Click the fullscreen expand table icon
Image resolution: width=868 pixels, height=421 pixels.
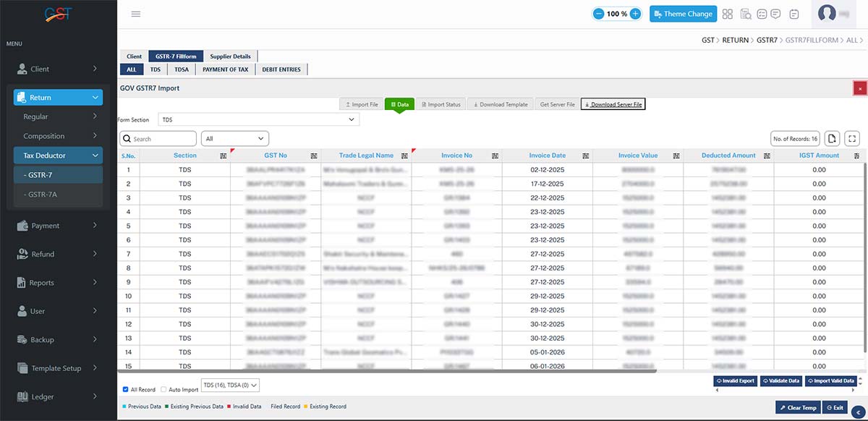(852, 138)
